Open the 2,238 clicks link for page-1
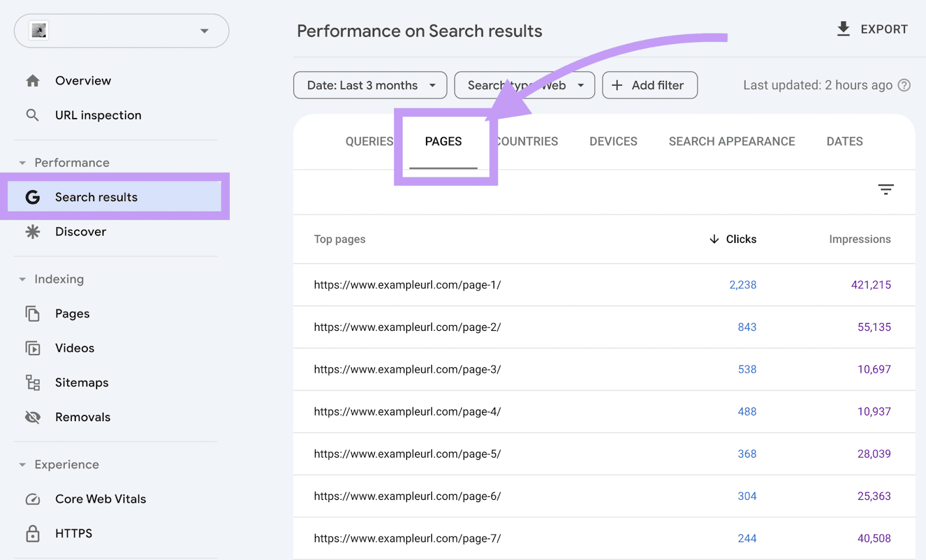The image size is (926, 560). pyautogui.click(x=743, y=285)
